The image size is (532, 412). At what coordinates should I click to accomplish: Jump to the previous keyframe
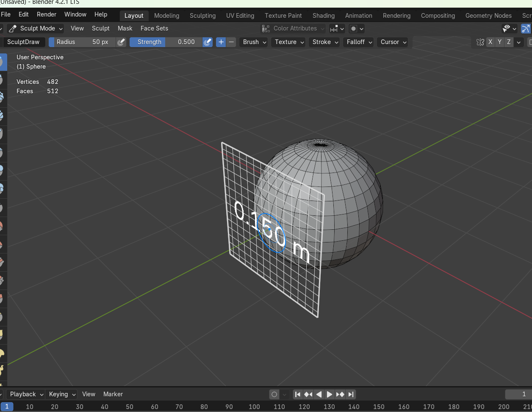pyautogui.click(x=308, y=394)
